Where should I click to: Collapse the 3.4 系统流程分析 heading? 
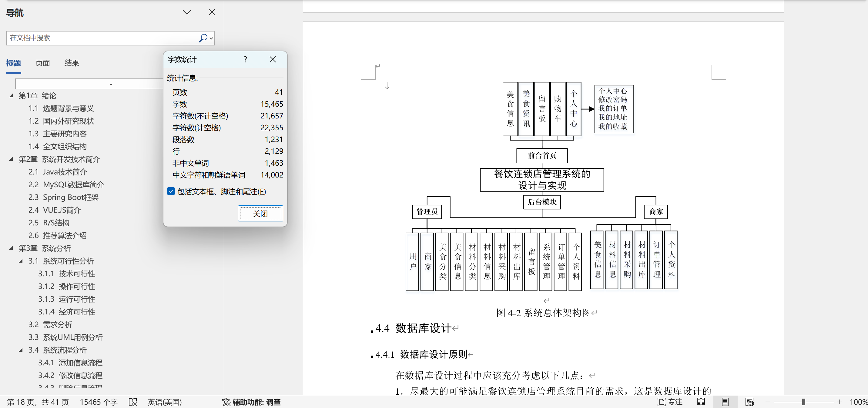point(21,350)
